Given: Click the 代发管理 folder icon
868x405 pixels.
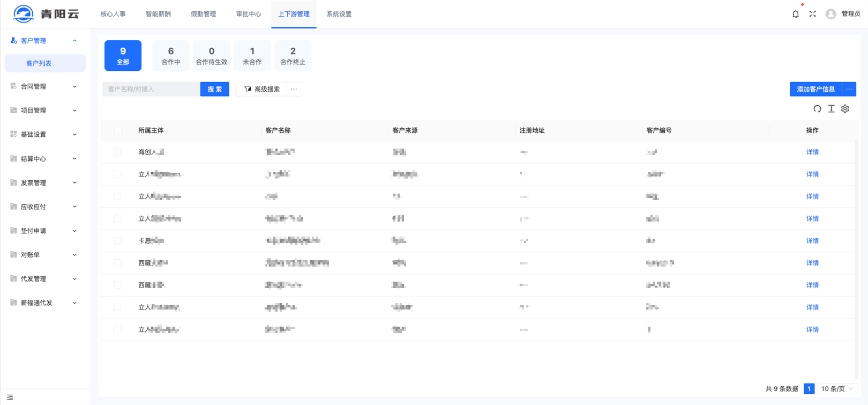Looking at the screenshot, I should 13,278.
